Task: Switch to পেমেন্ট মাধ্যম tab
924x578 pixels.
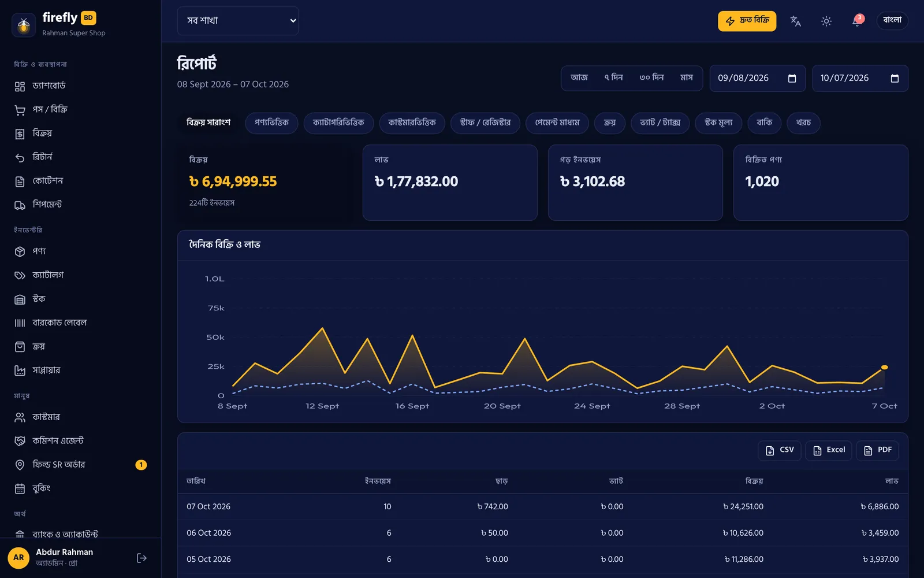Action: [557, 123]
